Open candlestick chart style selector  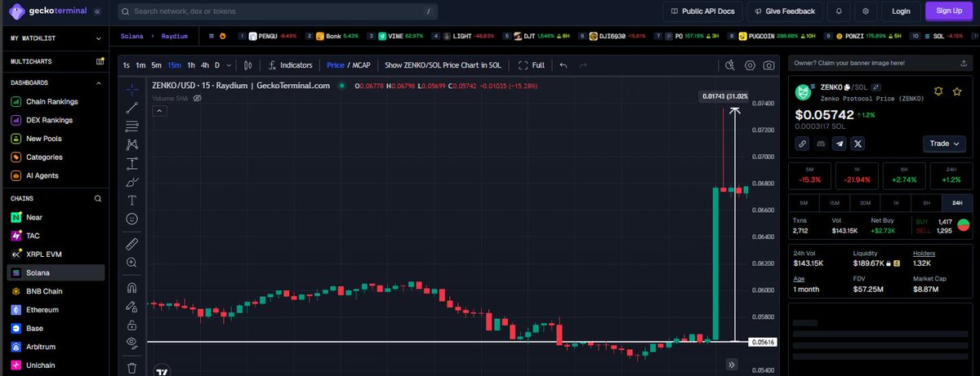click(250, 65)
